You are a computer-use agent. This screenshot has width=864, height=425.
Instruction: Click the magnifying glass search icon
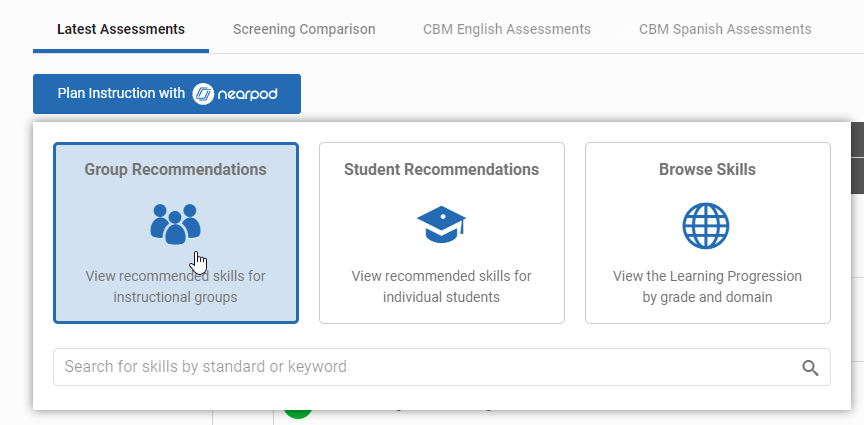[810, 368]
